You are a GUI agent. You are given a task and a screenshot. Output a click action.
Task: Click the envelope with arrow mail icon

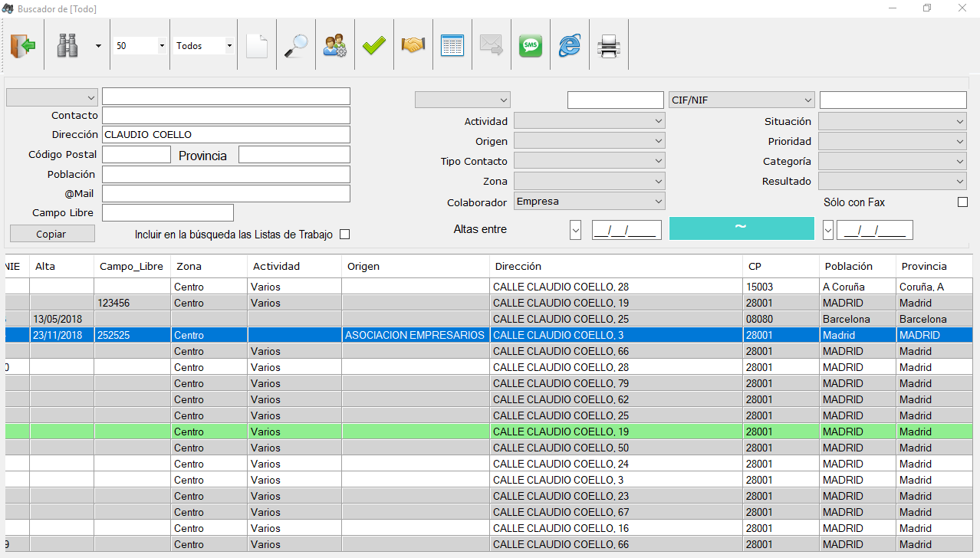point(491,46)
